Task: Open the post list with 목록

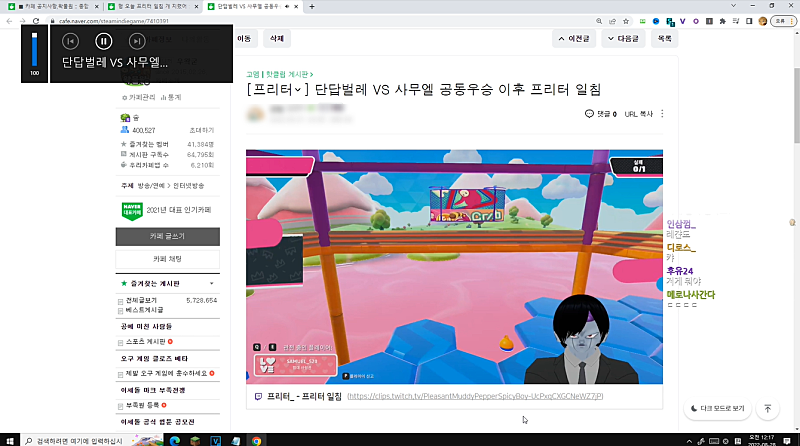Action: coord(664,38)
